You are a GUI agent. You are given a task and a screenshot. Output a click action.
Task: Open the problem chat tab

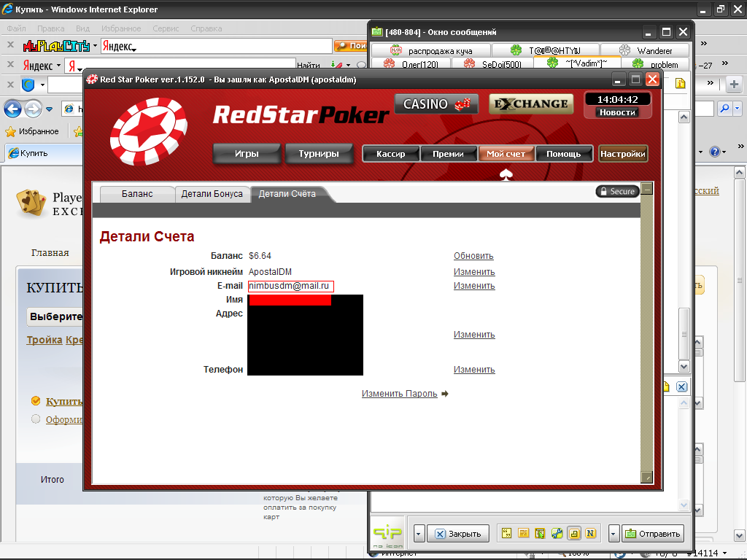(656, 64)
